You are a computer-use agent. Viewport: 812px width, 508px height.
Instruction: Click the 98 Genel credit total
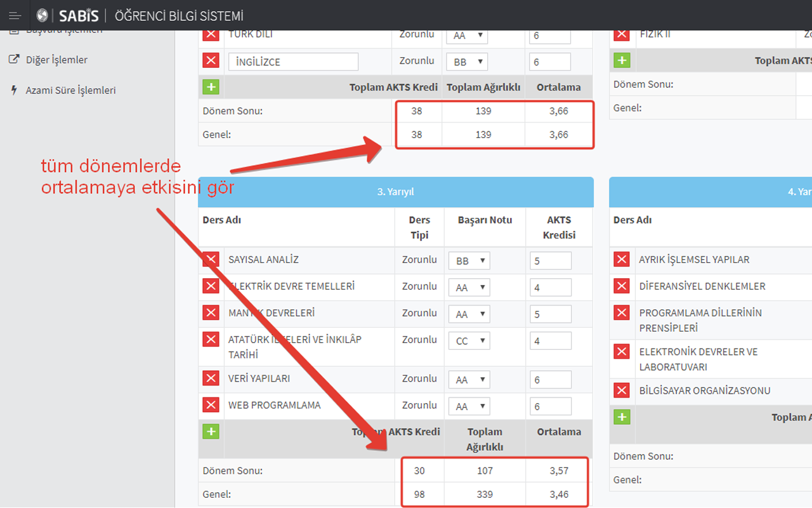point(419,494)
